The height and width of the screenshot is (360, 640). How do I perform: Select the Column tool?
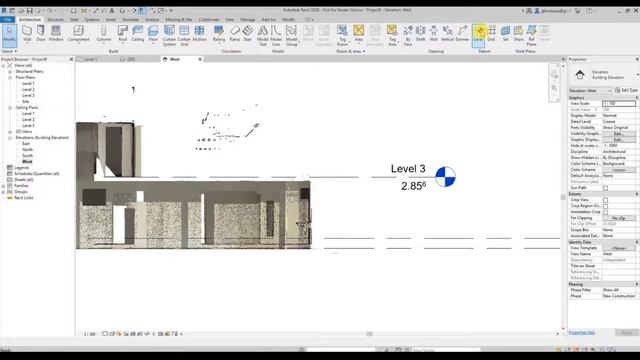coord(104,33)
